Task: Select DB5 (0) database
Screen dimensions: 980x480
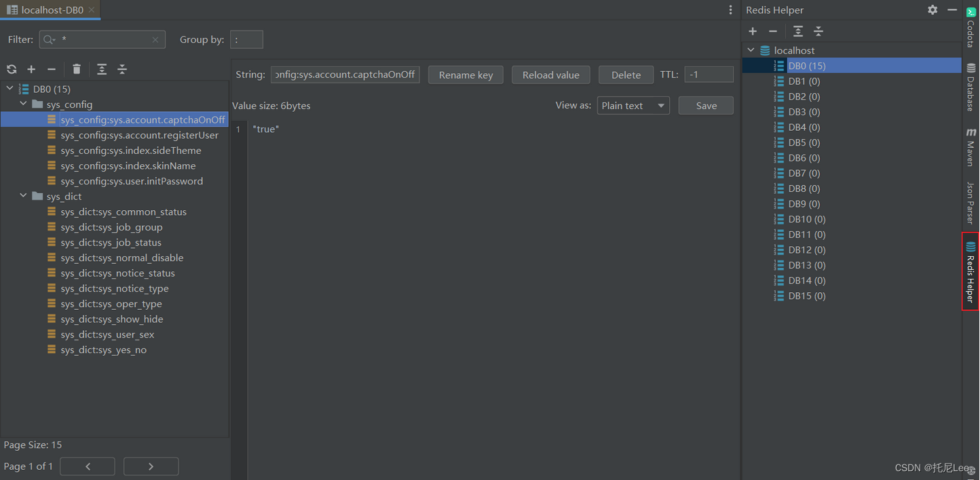Action: (x=804, y=142)
